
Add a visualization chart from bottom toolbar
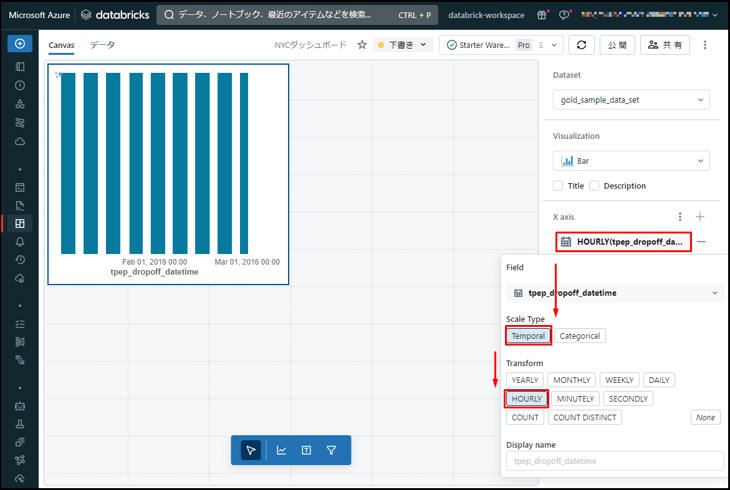[281, 450]
